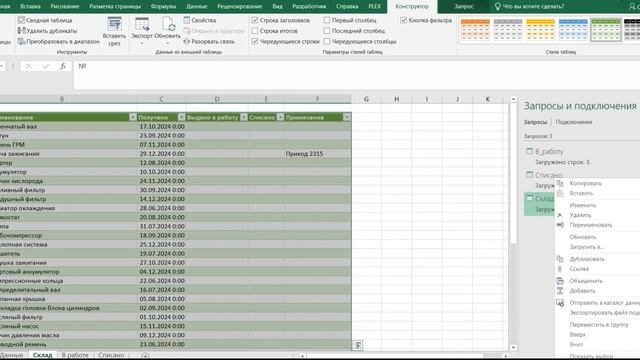Choose Отправить в каталог данных menu entry
640x360 pixels.
pos(604,303)
